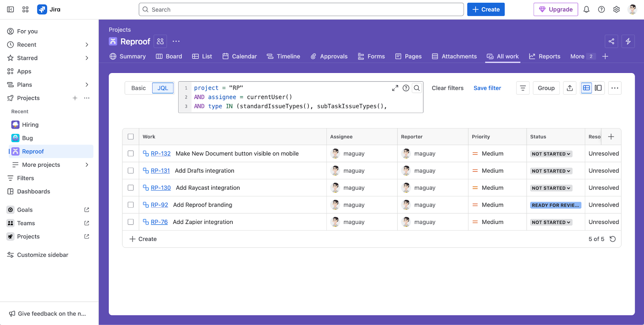The height and width of the screenshot is (325, 644).
Task: Open status dropdown for RP-131
Action: [551, 171]
